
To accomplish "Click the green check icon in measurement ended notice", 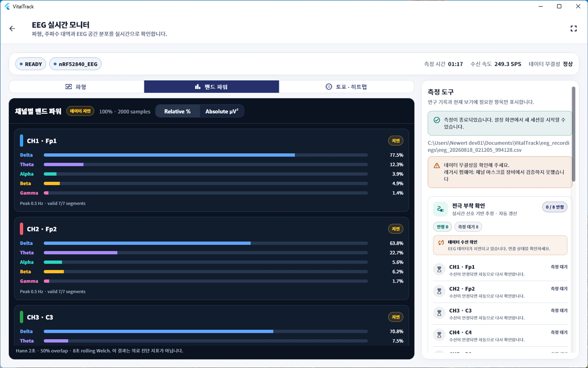I will click(x=437, y=120).
